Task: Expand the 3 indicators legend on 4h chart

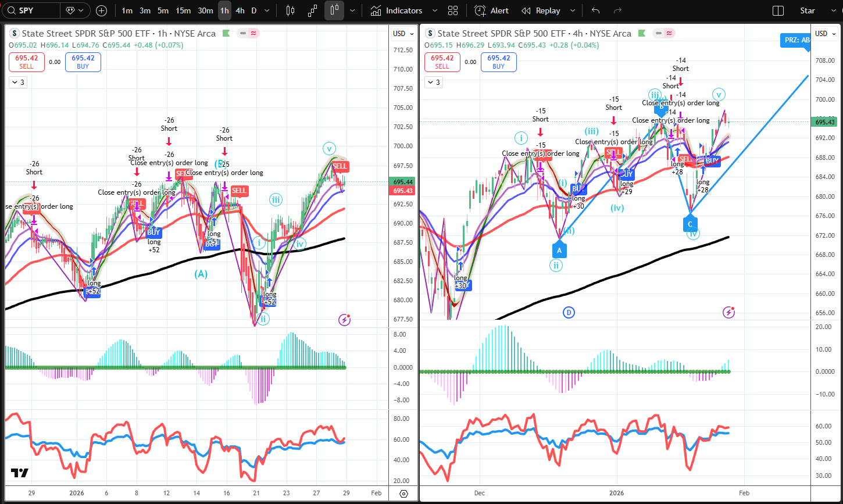Action: pos(435,83)
